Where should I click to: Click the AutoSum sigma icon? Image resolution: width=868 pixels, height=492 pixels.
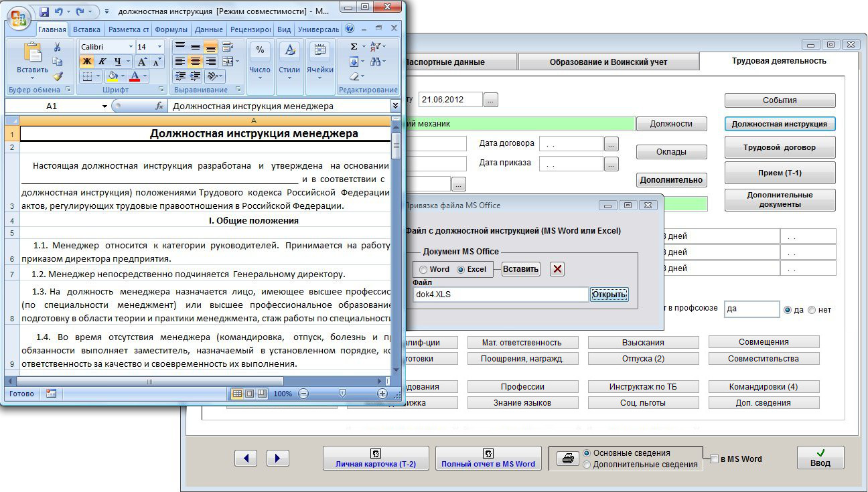[x=354, y=47]
